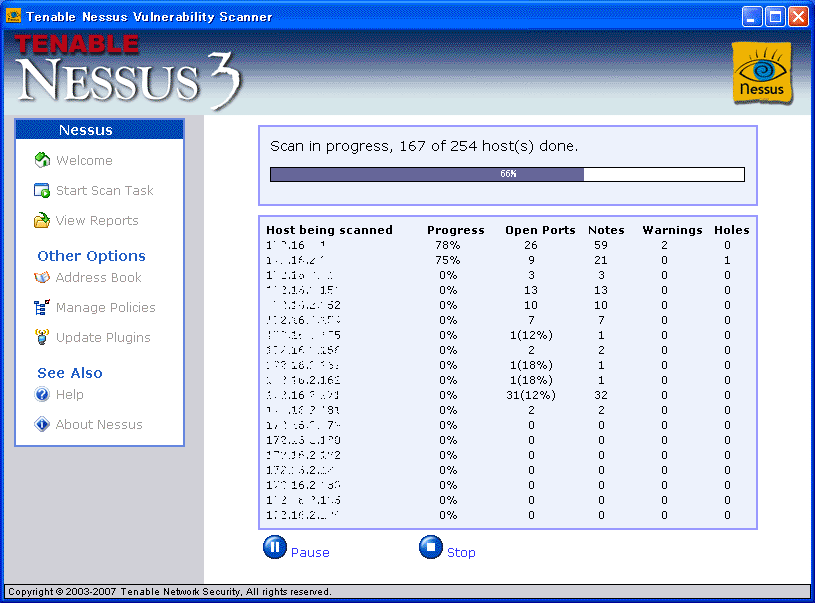
Task: Open the Manage Policies link text
Action: click(106, 308)
